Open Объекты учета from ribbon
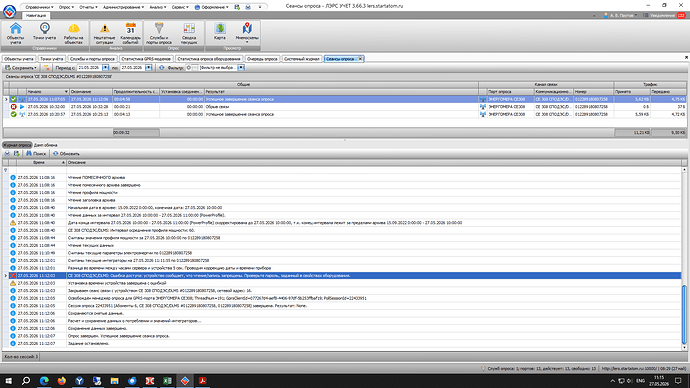 click(15, 33)
